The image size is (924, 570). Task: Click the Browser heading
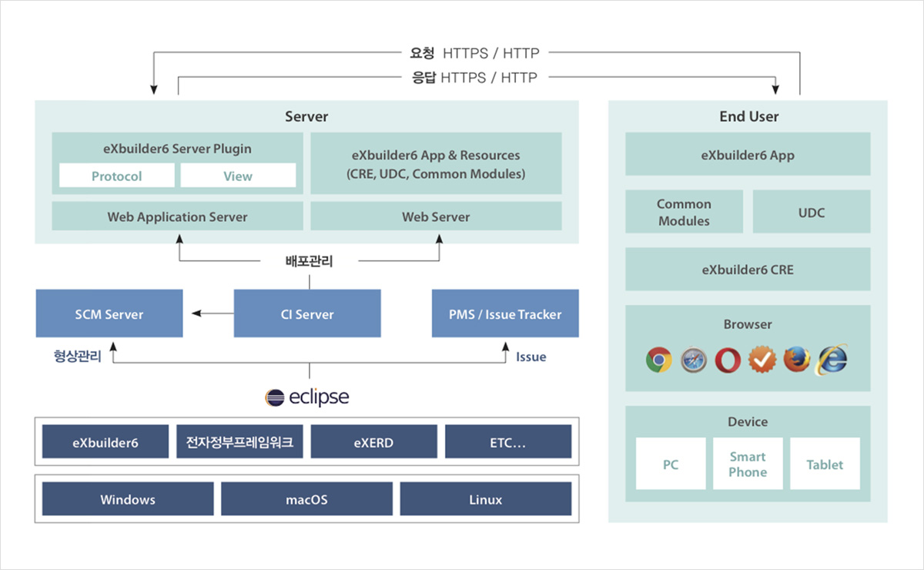748,324
